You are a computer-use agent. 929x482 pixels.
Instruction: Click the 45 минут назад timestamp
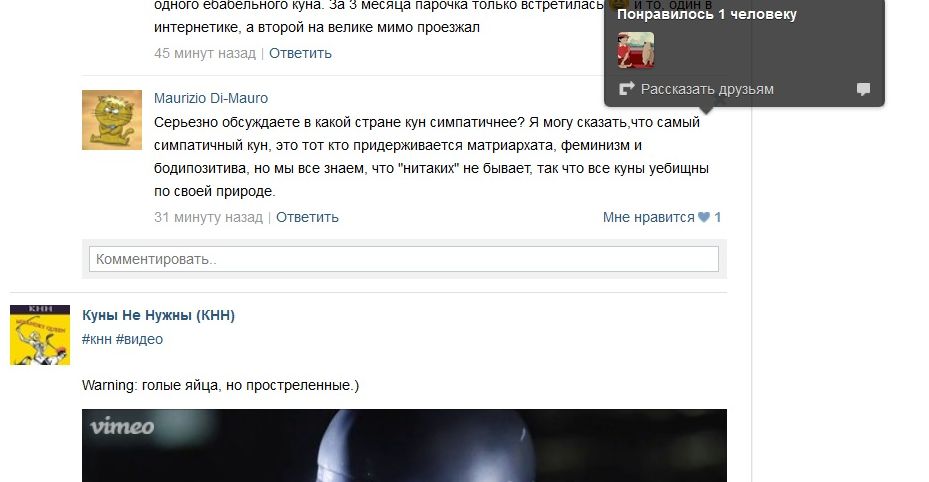click(x=205, y=53)
